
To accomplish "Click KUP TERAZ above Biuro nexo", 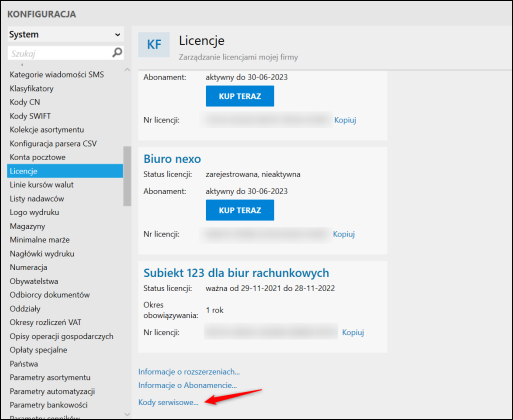I will 240,96.
